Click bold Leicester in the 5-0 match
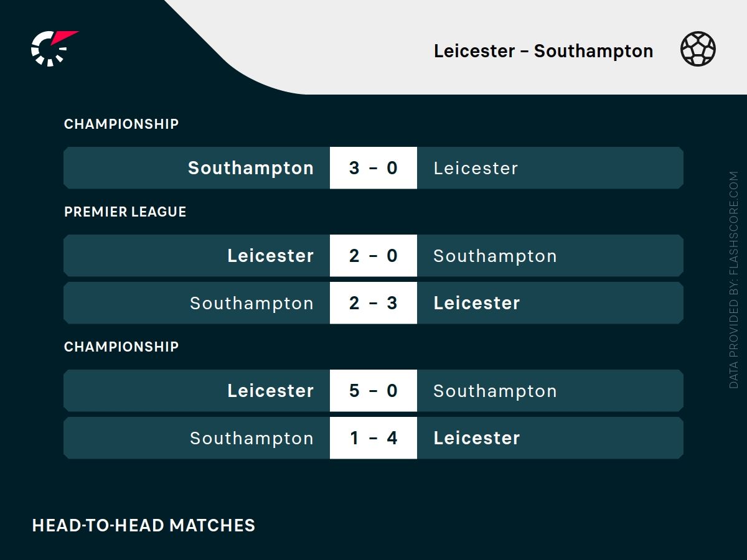This screenshot has height=560, width=747. 270,391
